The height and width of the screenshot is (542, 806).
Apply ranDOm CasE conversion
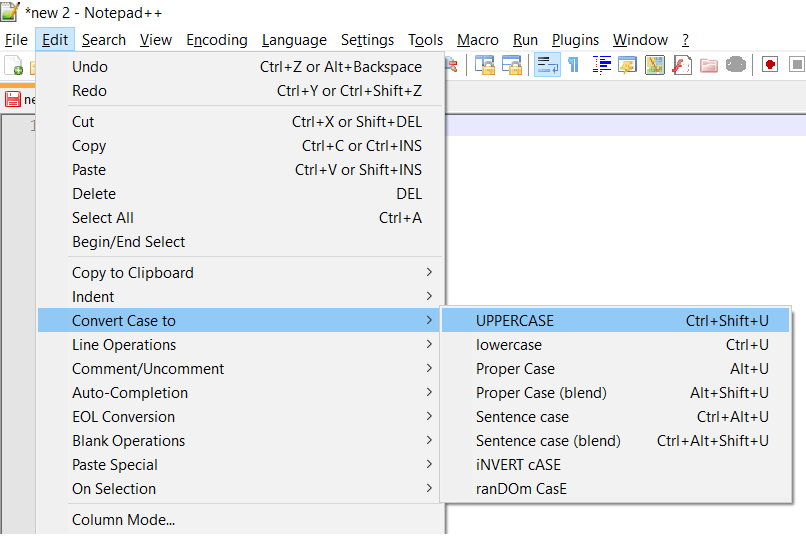[615, 489]
